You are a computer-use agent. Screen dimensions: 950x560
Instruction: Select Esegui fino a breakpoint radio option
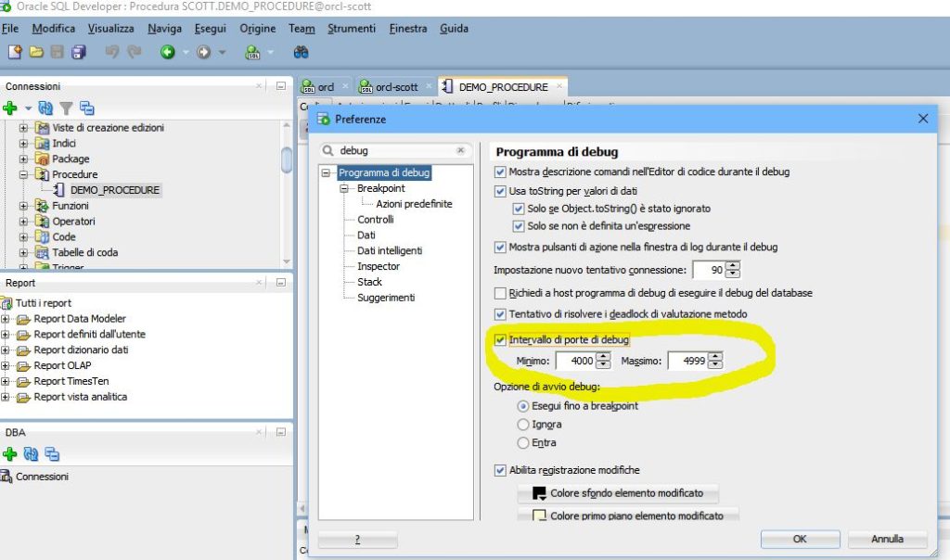coord(523,406)
